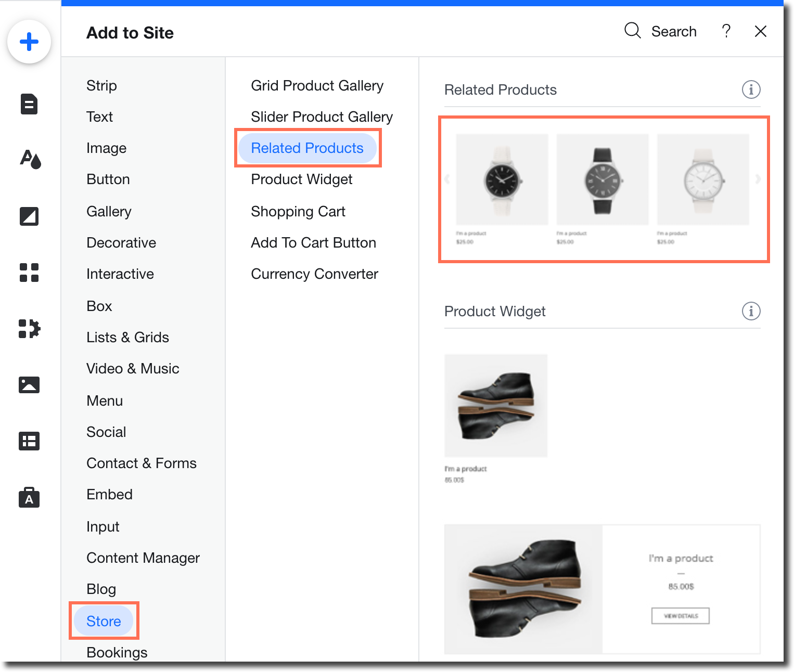Click the Search label in the header
This screenshot has height=672, width=794.
(x=674, y=32)
